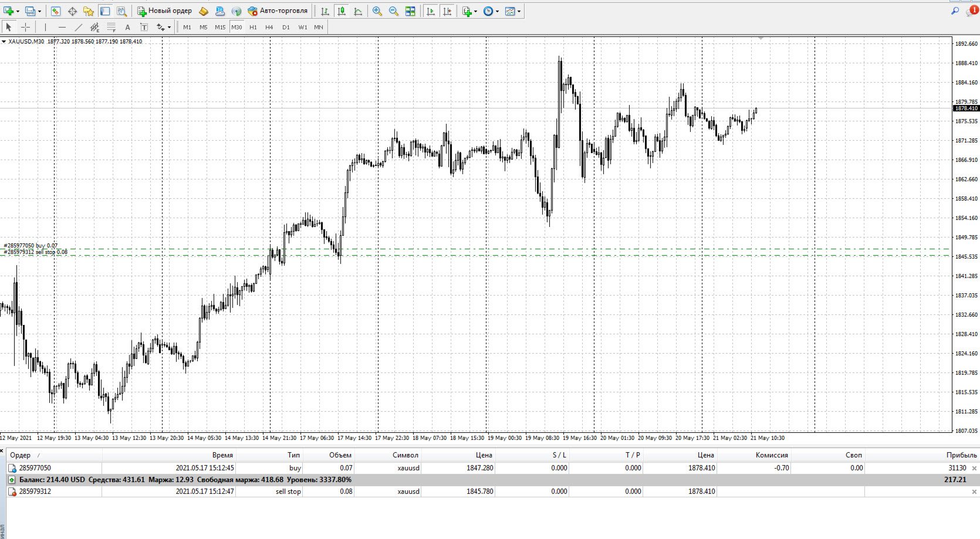Switch to MN timeframe
Viewport: 980px width, 539px height.
319,27
